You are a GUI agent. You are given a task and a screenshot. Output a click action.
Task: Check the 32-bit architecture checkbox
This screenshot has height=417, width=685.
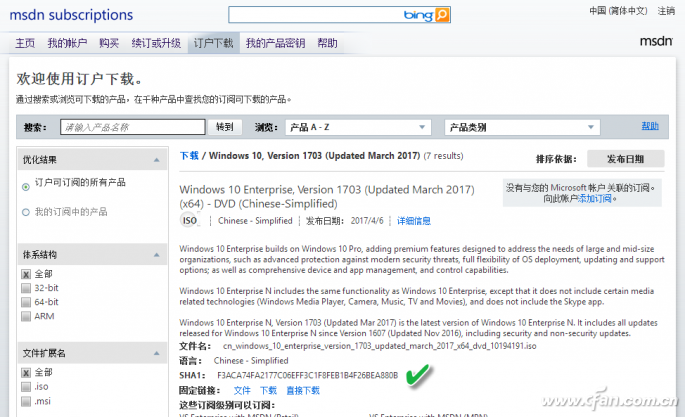point(26,288)
